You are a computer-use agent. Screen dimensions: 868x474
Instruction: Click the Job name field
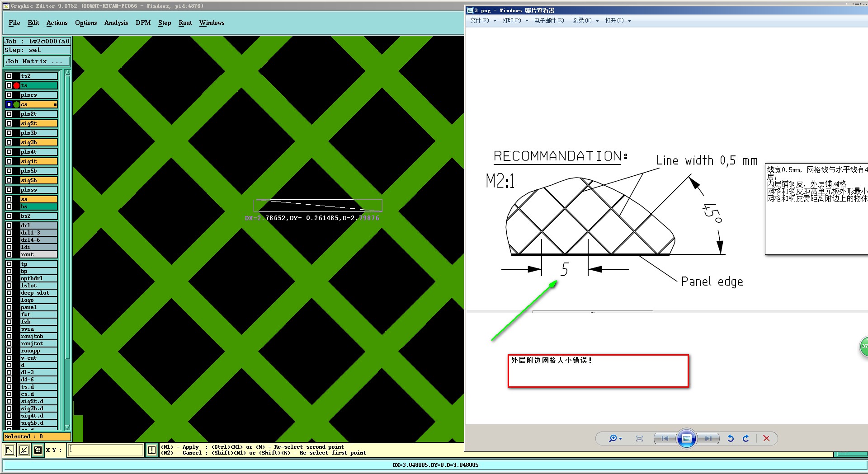(37, 41)
